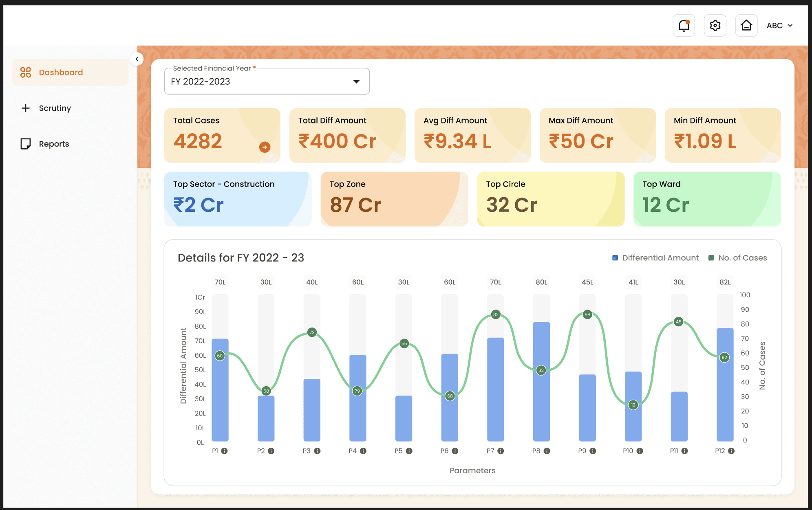Open Reports from the sidebar
This screenshot has width=812, height=510.
point(54,144)
